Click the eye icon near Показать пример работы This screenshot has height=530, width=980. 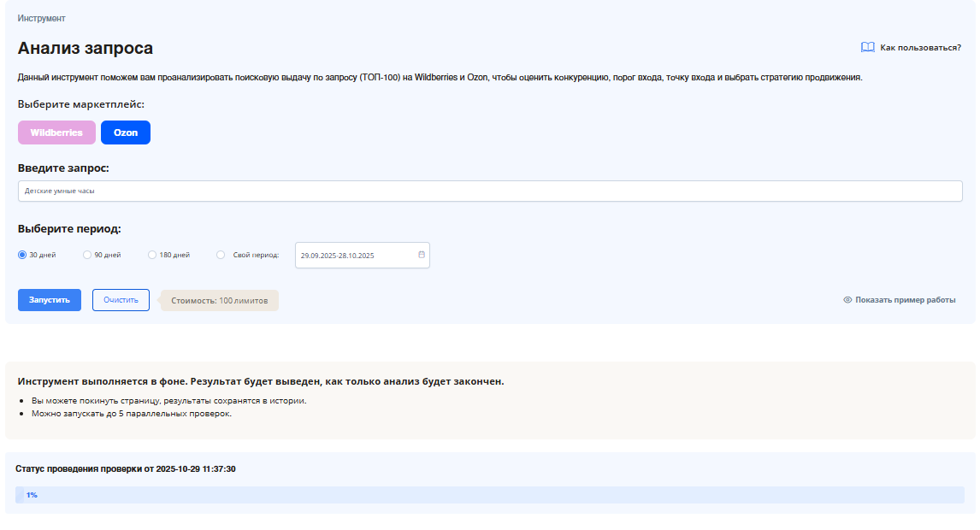847,300
